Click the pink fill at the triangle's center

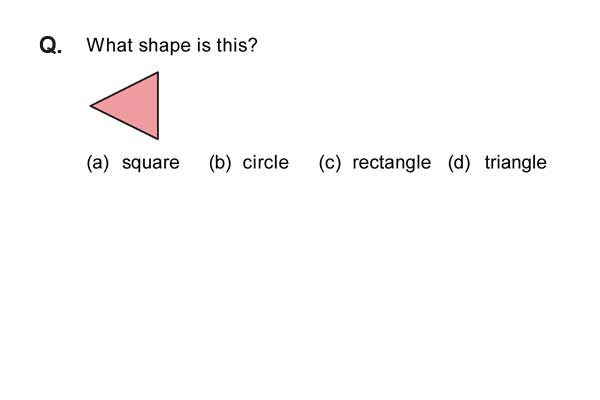135,106
